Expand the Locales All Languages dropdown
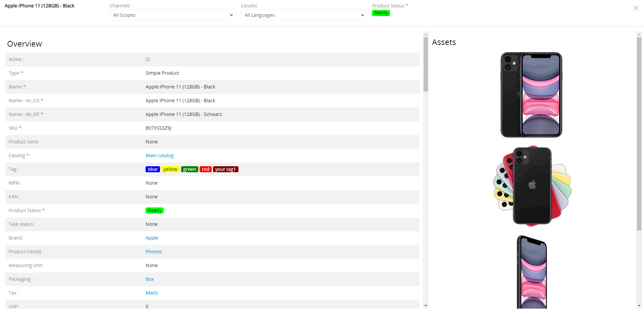 click(x=303, y=15)
